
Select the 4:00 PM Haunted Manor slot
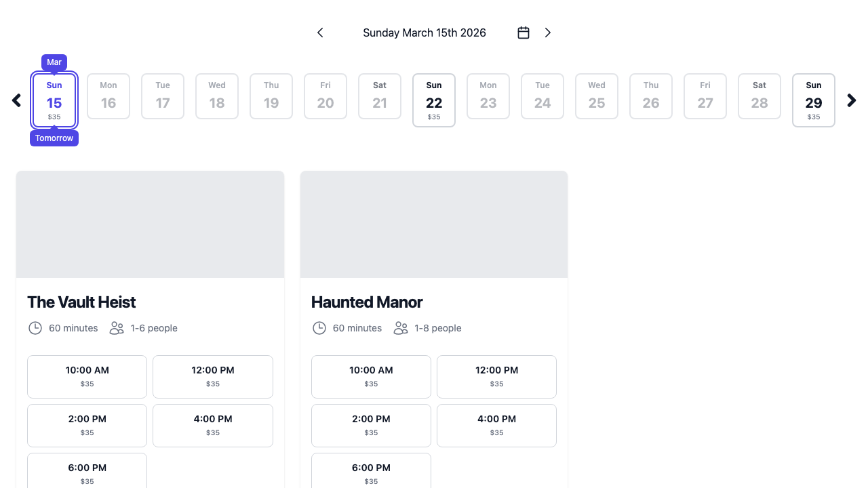pos(496,425)
